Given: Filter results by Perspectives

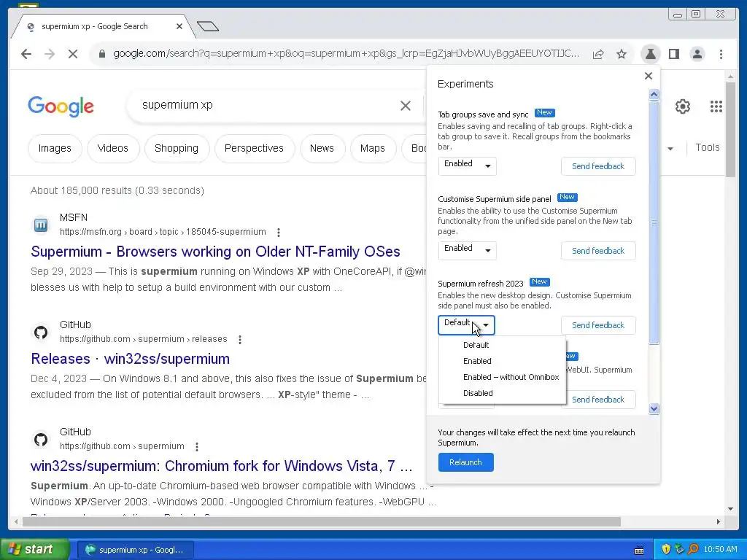Looking at the screenshot, I should pos(254,149).
